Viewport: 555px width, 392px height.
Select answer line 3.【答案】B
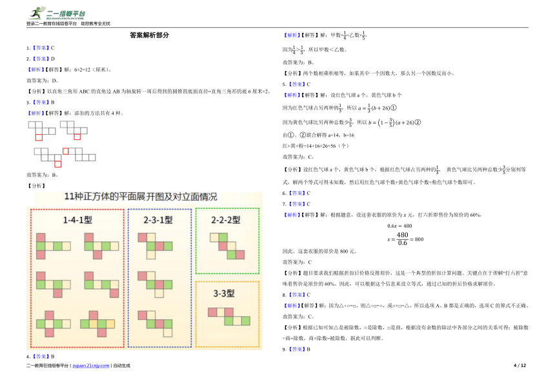click(x=41, y=102)
